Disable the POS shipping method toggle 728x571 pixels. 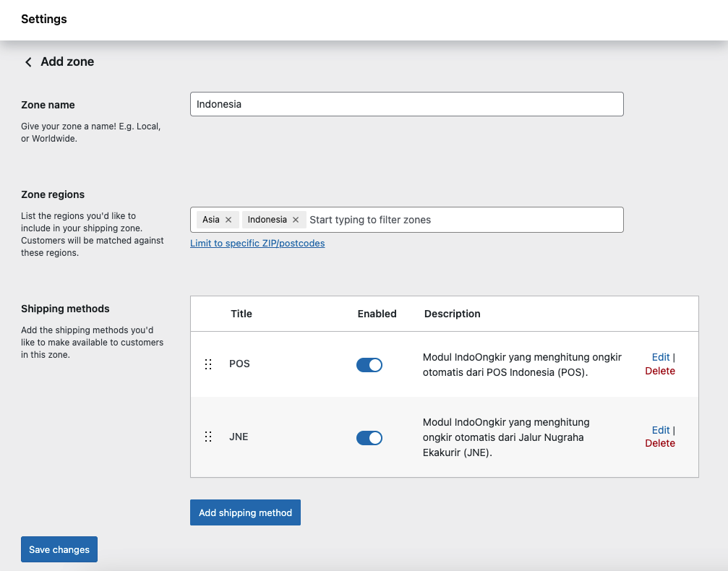coord(369,365)
